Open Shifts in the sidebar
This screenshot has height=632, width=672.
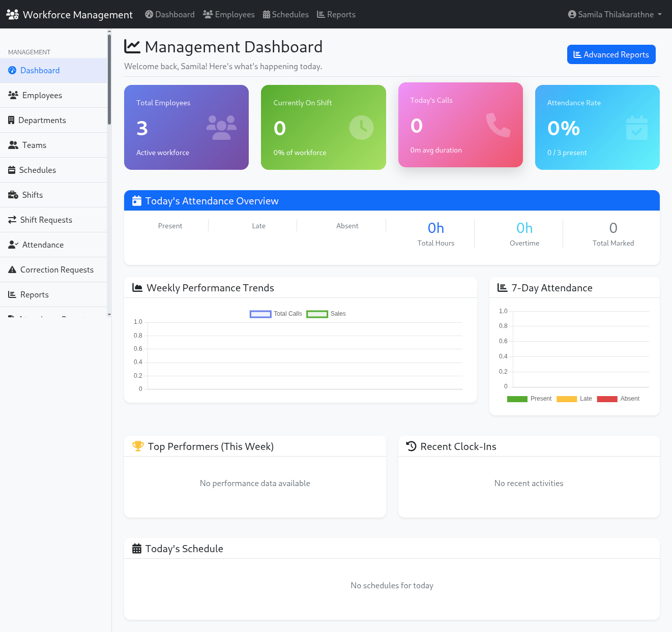click(x=32, y=195)
